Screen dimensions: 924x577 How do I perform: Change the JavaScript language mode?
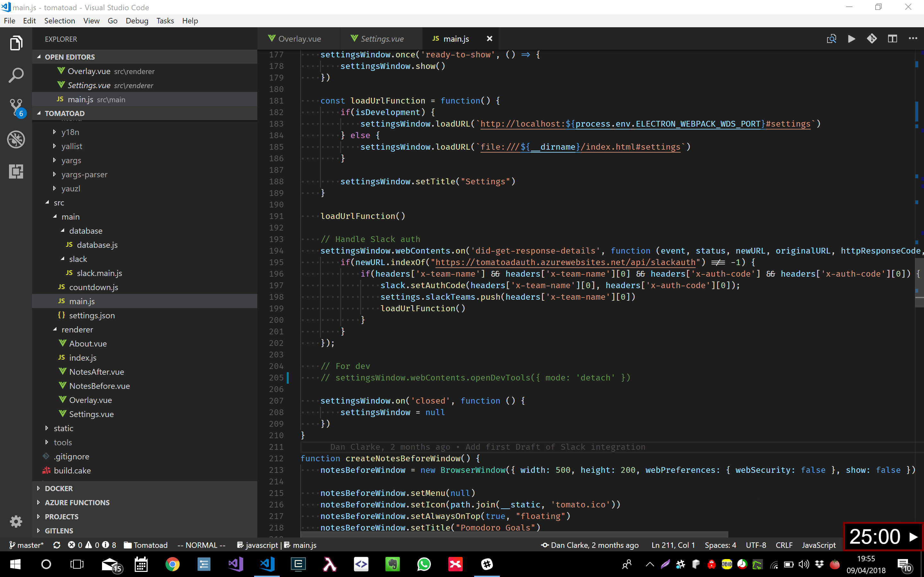(x=818, y=545)
